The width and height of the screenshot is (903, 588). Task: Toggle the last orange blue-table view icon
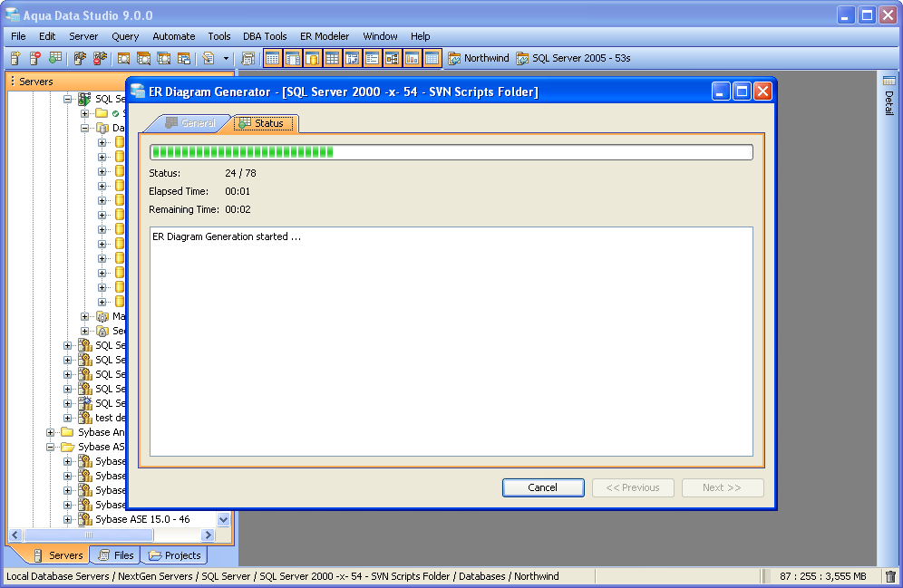[432, 58]
